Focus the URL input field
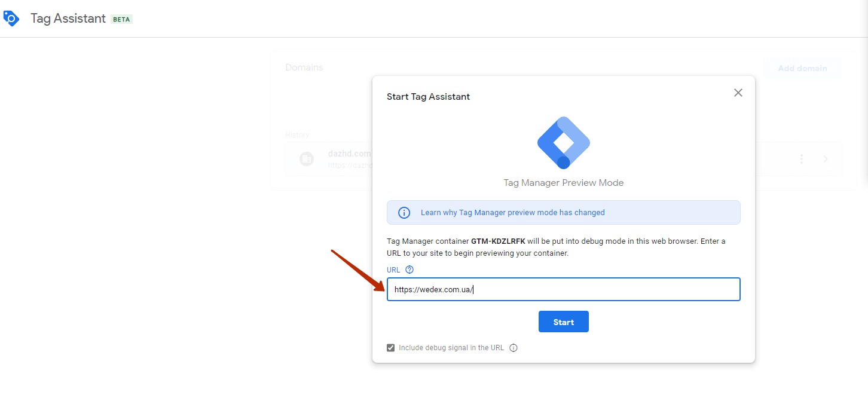Screen dimensions: 868x401 564,289
